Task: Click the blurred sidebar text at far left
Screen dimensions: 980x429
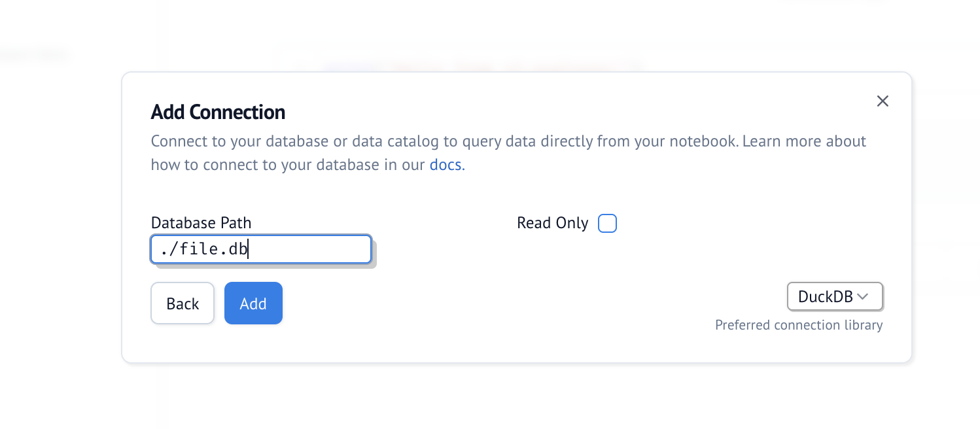Action: coord(33,56)
